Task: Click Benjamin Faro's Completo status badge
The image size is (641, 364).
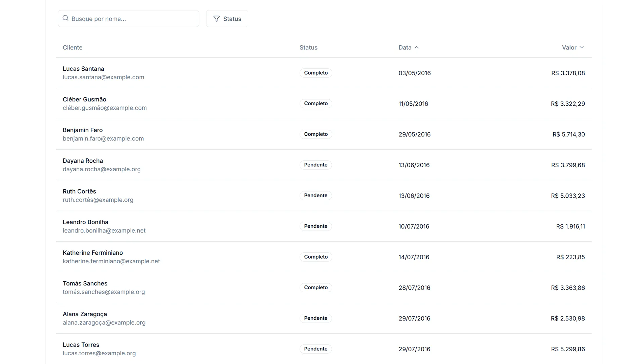Action: pos(316,134)
